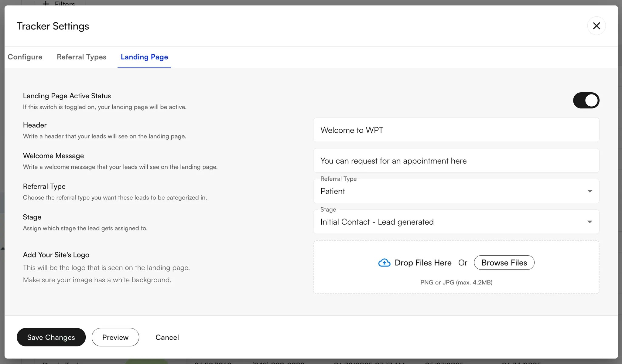Click the dropdown arrow on Referral Type
Image resolution: width=622 pixels, height=364 pixels.
point(590,191)
